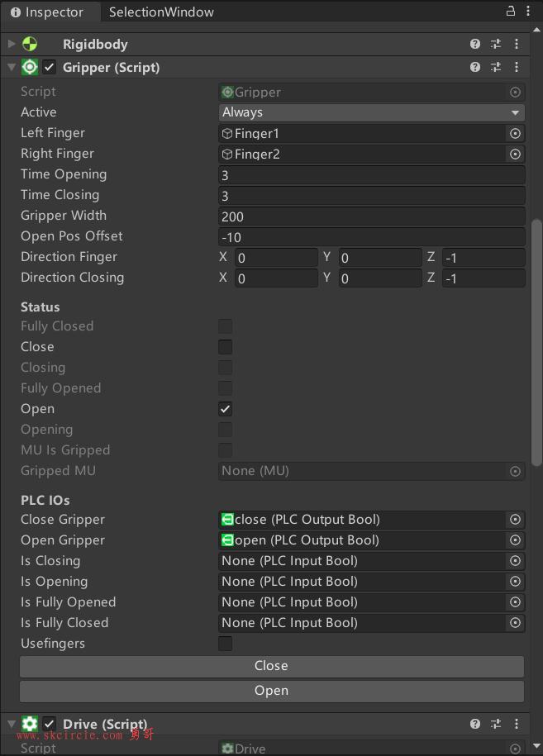Screen dimensions: 543x756
Task: Click the Close gripper button
Action: click(271, 666)
